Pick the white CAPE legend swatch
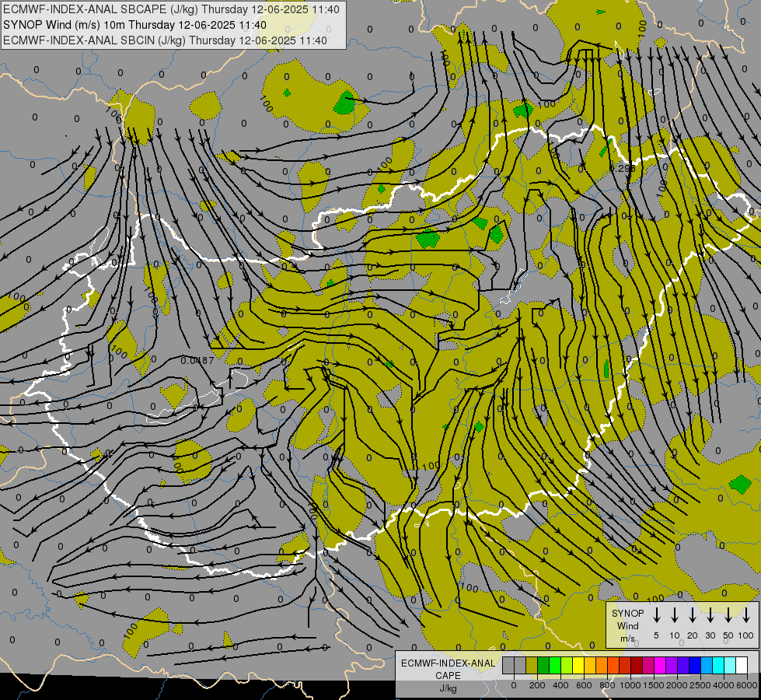The width and height of the screenshot is (761, 700). [741, 665]
